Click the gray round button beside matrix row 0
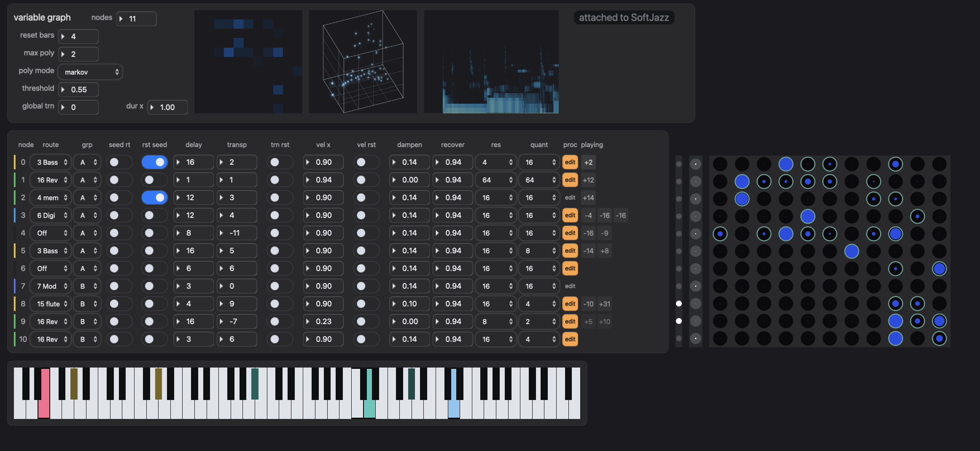 click(696, 164)
